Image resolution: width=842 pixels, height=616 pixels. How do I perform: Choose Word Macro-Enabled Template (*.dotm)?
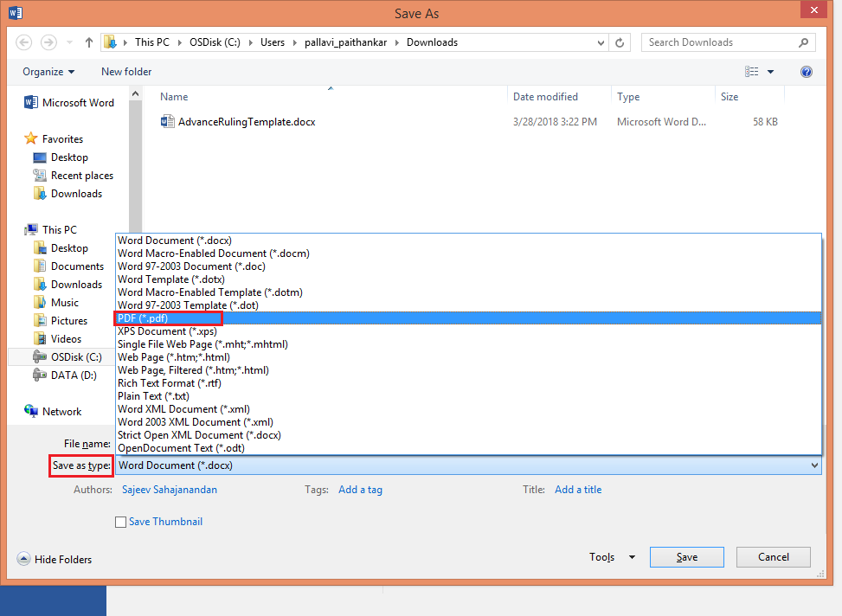pyautogui.click(x=468, y=292)
